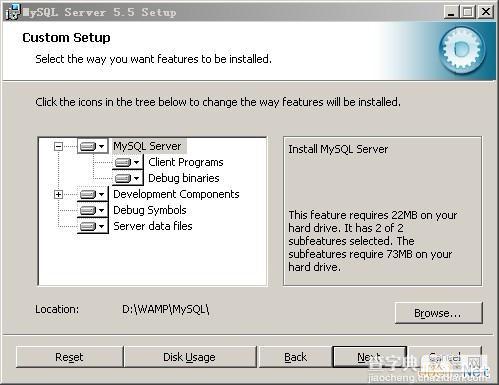Minimize the MySQL Server Setup window
The height and width of the screenshot is (385, 499).
pyautogui.click(x=451, y=12)
